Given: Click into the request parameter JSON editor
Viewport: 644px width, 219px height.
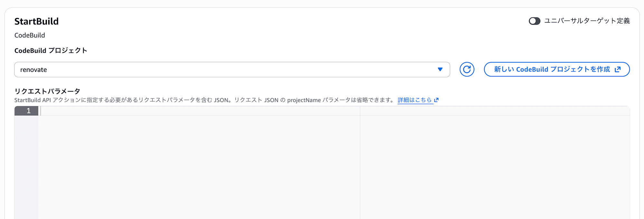Looking at the screenshot, I should [334, 163].
